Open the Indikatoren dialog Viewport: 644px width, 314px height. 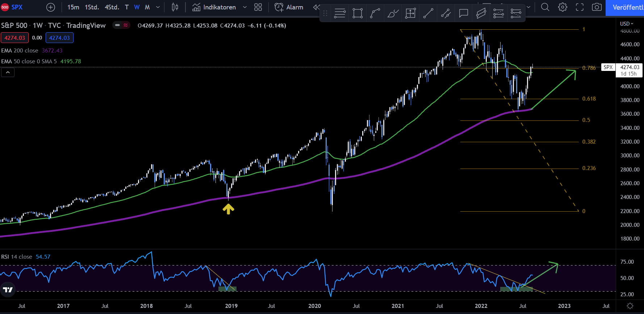[214, 7]
